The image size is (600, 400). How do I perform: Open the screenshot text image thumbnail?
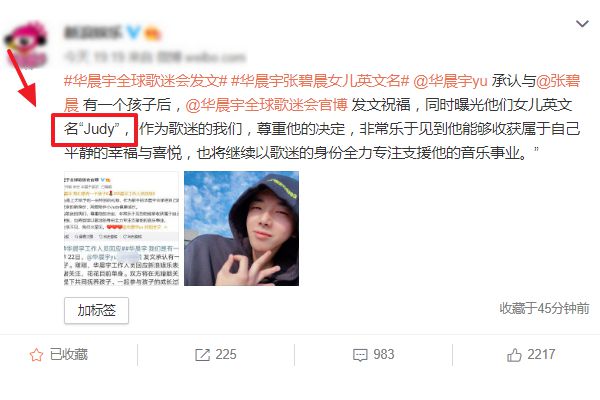(121, 229)
